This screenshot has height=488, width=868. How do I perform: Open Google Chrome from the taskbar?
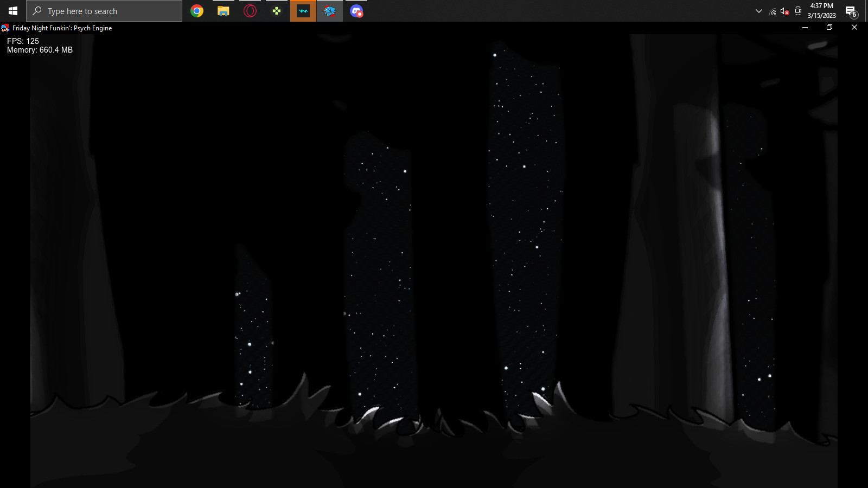coord(197,11)
